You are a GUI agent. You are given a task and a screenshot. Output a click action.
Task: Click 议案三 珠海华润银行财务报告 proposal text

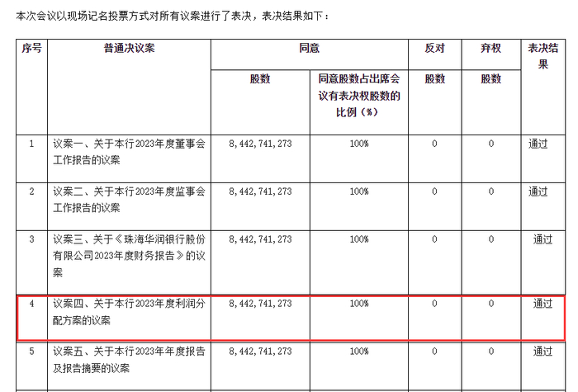pyautogui.click(x=129, y=256)
